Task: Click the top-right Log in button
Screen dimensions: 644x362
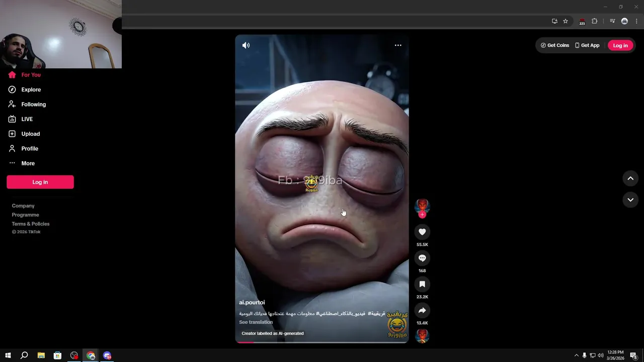Action: 620,45
